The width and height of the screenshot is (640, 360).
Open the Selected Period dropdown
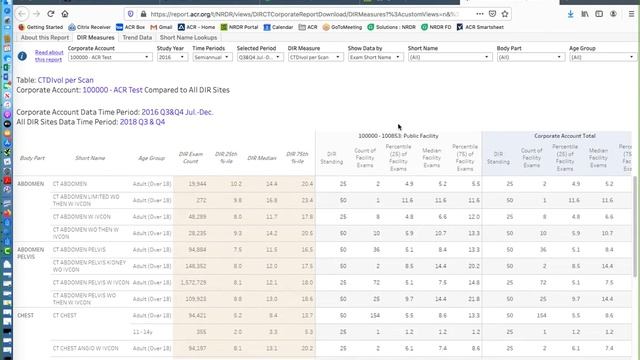[x=260, y=57]
